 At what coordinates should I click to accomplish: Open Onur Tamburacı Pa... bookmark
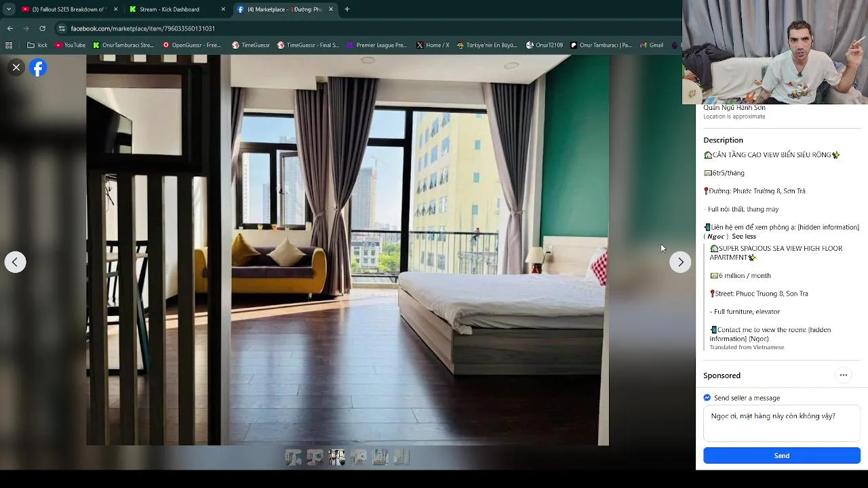click(601, 45)
